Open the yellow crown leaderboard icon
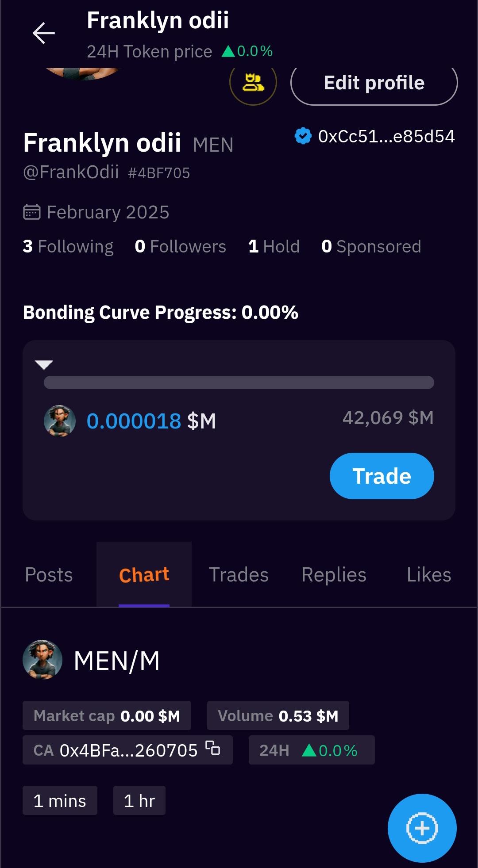Image resolution: width=478 pixels, height=868 pixels. [253, 83]
